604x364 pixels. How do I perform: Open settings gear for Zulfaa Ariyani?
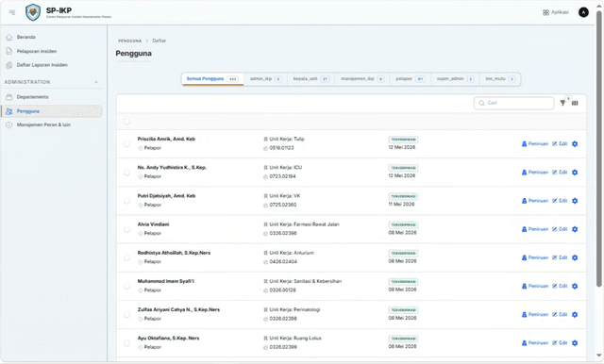575,315
